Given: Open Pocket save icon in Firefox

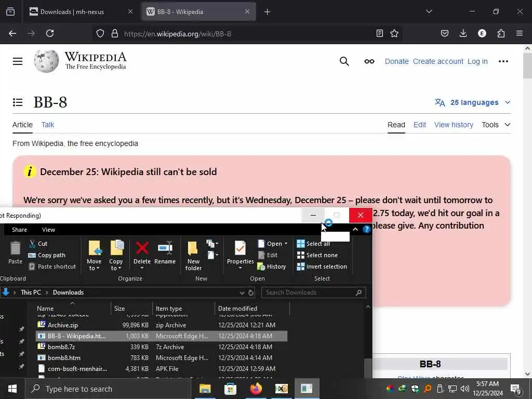Looking at the screenshot, I should pyautogui.click(x=445, y=33).
